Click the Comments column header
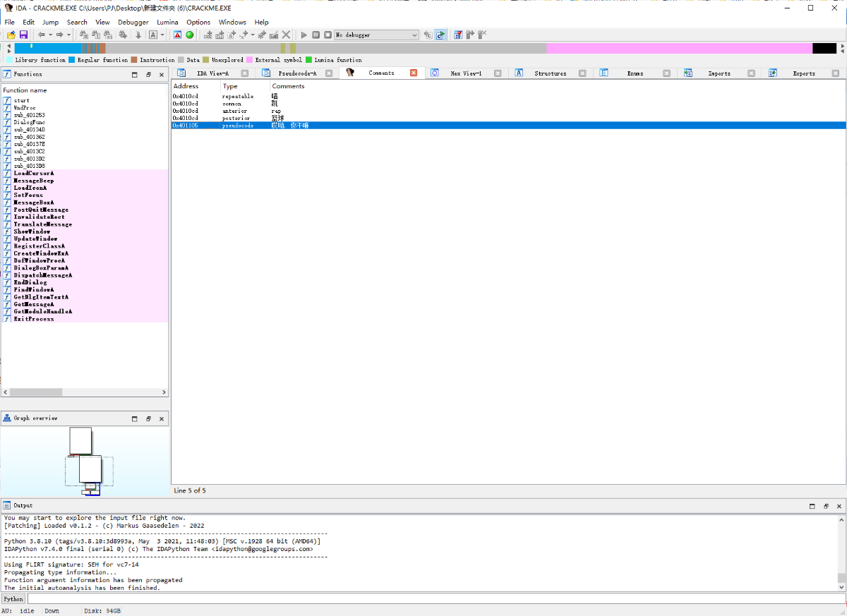The width and height of the screenshot is (847, 616). point(558,86)
